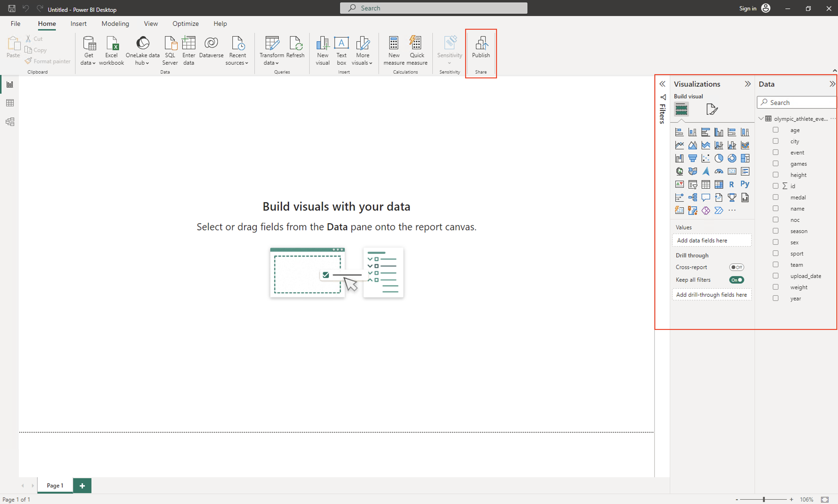Image resolution: width=838 pixels, height=504 pixels.
Task: Click Sign in
Action: tap(748, 8)
